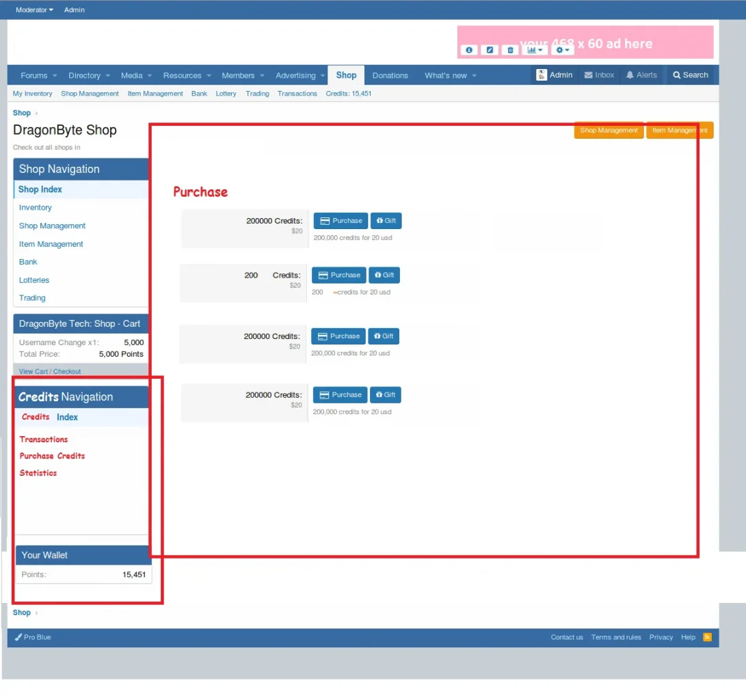Image resolution: width=746 pixels, height=700 pixels.
Task: Open My Inventory in the sub-navigation
Action: [x=32, y=94]
